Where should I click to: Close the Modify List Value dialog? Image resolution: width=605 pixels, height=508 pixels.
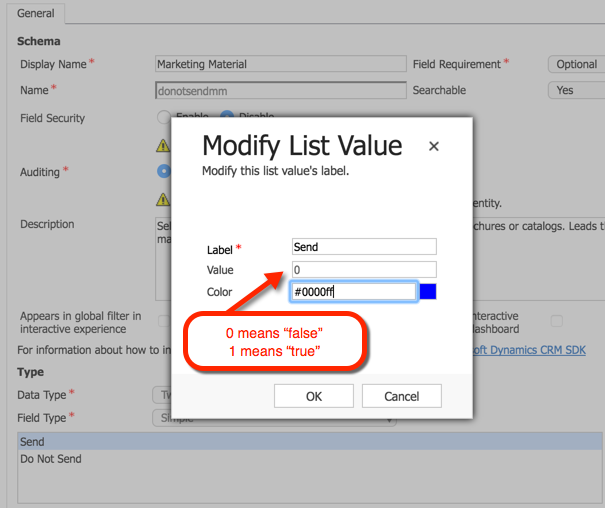point(434,146)
